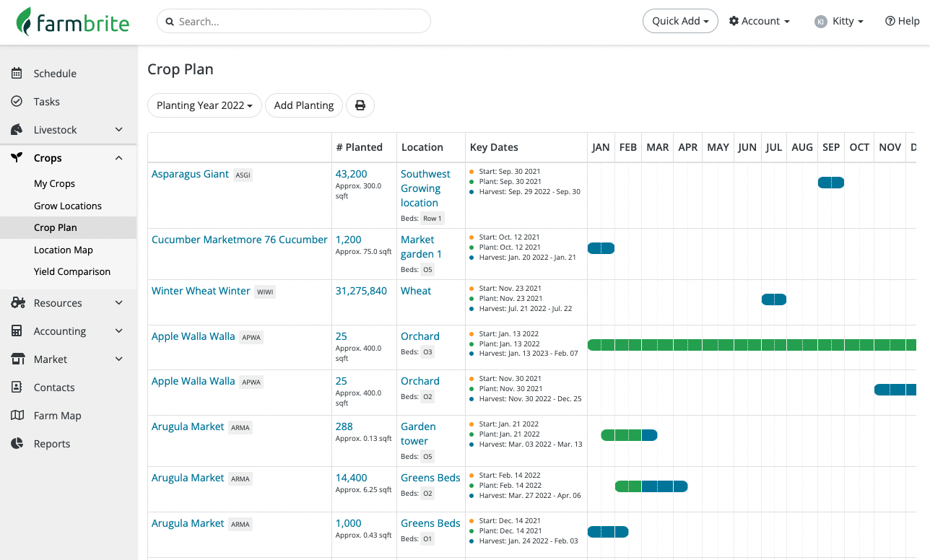The width and height of the screenshot is (930, 560).
Task: Open the Planting Year 2022 dropdown
Action: pyautogui.click(x=204, y=105)
